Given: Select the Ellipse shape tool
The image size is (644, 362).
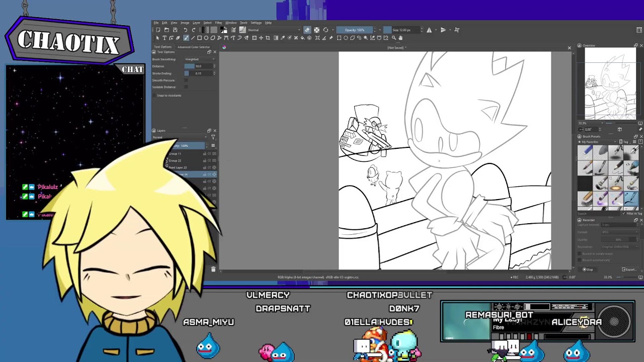Looking at the screenshot, I should pyautogui.click(x=206, y=38).
